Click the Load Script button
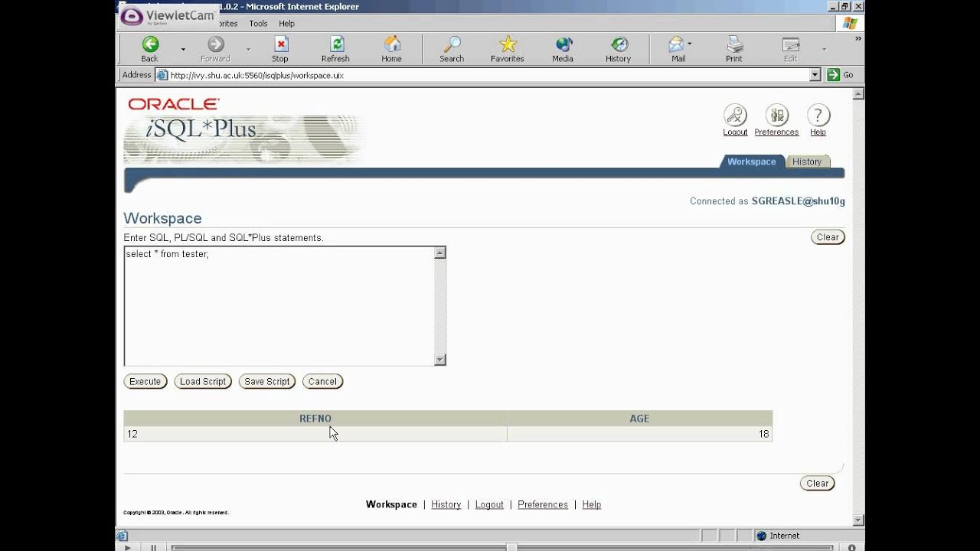 203,381
